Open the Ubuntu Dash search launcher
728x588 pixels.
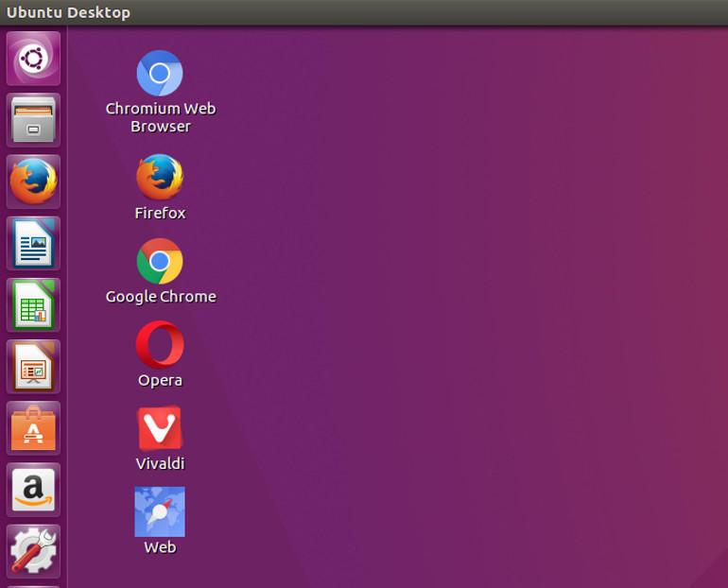[34, 59]
